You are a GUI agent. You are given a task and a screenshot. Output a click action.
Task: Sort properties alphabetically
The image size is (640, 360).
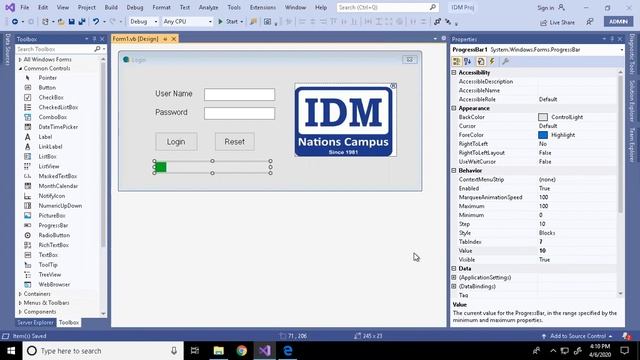(468, 61)
